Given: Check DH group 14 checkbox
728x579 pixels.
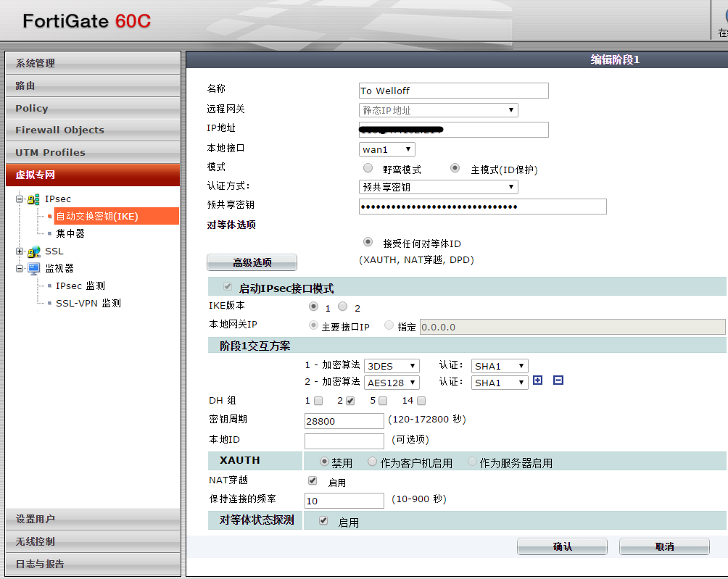Looking at the screenshot, I should (421, 401).
